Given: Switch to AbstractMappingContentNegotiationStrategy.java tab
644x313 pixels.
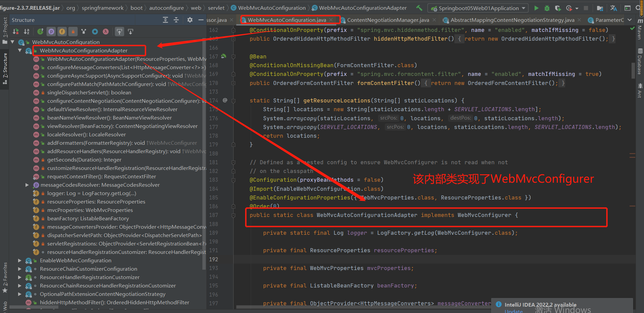Looking at the screenshot, I should (512, 20).
